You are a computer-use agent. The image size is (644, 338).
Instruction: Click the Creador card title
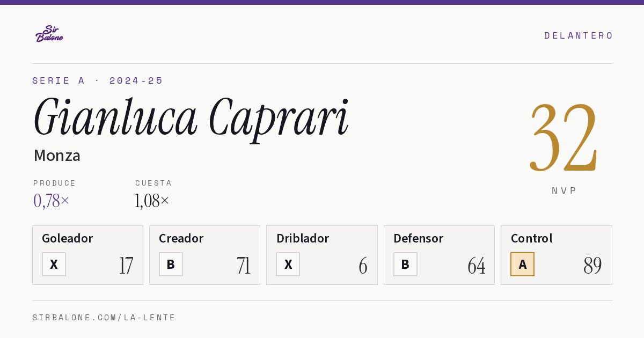click(181, 238)
